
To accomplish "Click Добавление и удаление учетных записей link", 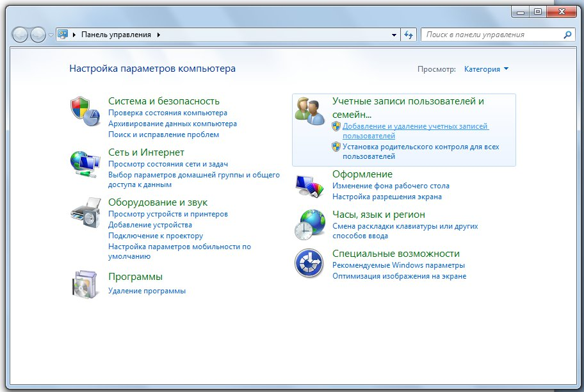I will (x=416, y=131).
